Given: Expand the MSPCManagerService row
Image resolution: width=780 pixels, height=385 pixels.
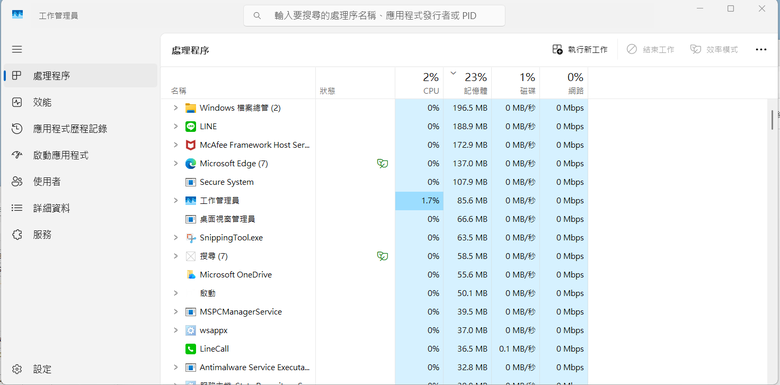Looking at the screenshot, I should pyautogui.click(x=175, y=312).
